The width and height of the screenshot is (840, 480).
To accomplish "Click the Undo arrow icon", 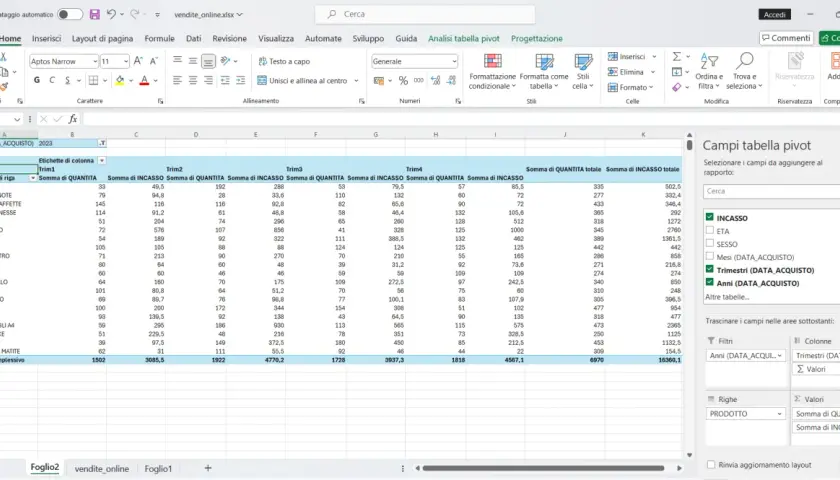I will [111, 14].
